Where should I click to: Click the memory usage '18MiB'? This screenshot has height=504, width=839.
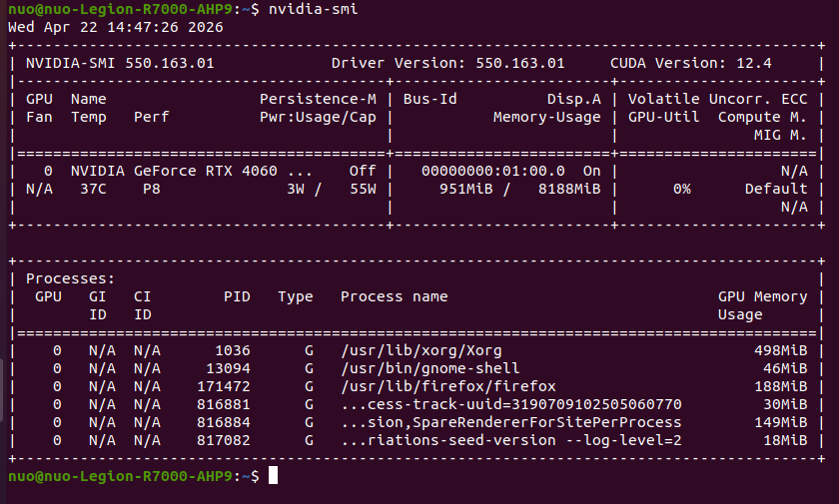pos(785,440)
